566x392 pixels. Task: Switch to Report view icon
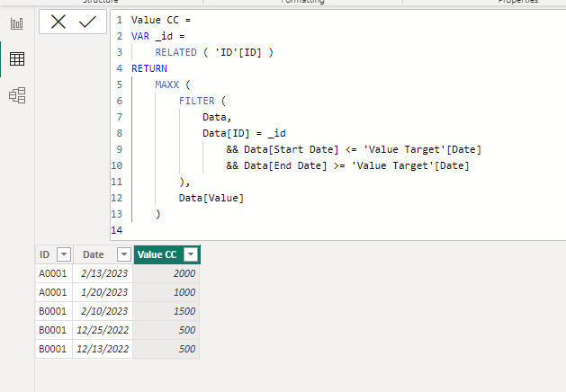[17, 23]
